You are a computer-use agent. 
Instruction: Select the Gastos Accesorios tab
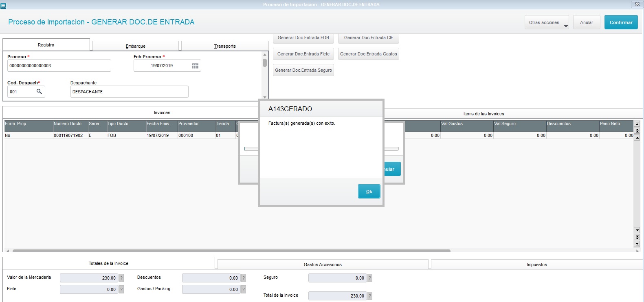(323, 265)
